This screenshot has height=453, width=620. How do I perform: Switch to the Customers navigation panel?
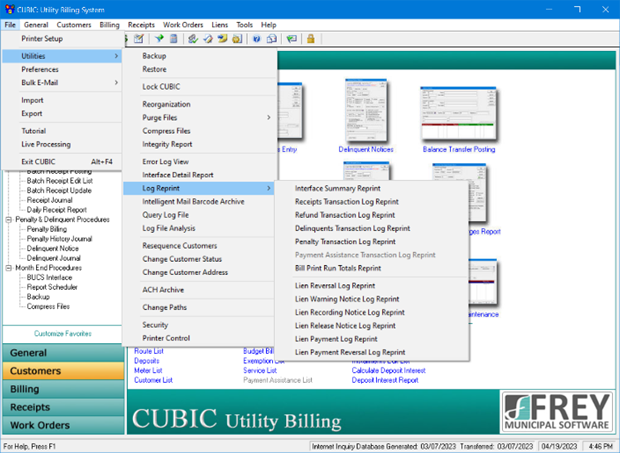[x=63, y=371]
